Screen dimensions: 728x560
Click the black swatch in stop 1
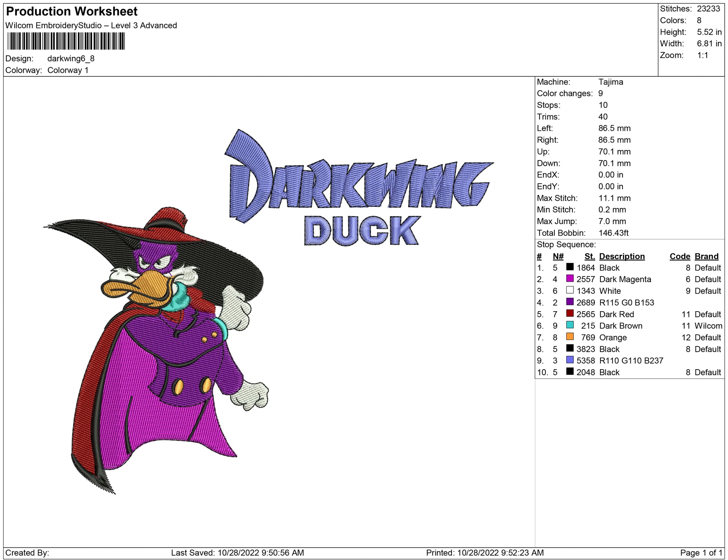pyautogui.click(x=570, y=267)
